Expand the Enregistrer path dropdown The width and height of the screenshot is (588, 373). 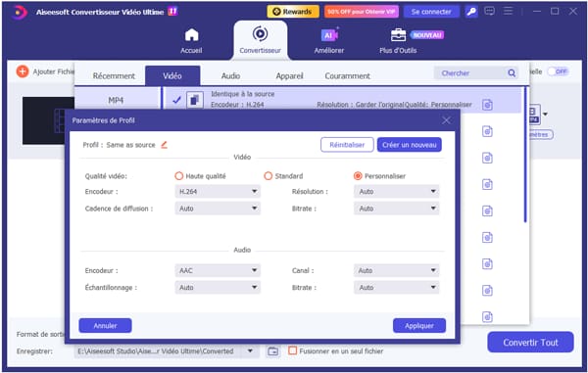click(x=250, y=351)
